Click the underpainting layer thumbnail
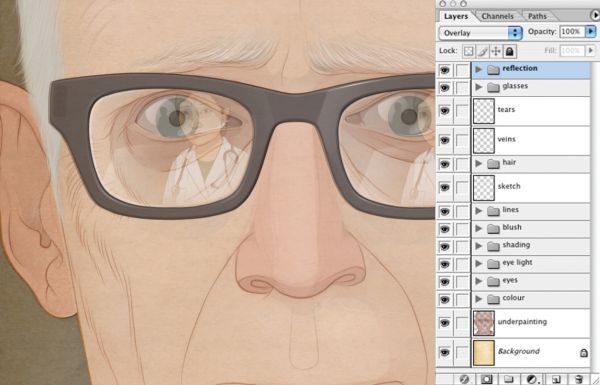The height and width of the screenshot is (385, 600). click(x=484, y=323)
